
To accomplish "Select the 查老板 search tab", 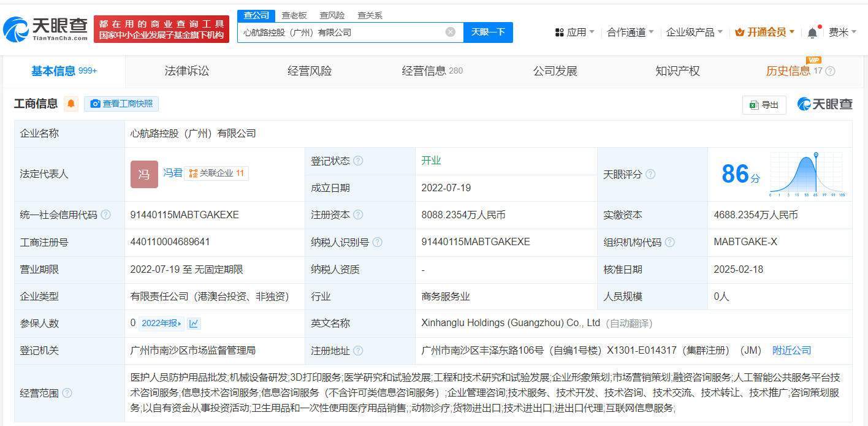I will pyautogui.click(x=294, y=15).
